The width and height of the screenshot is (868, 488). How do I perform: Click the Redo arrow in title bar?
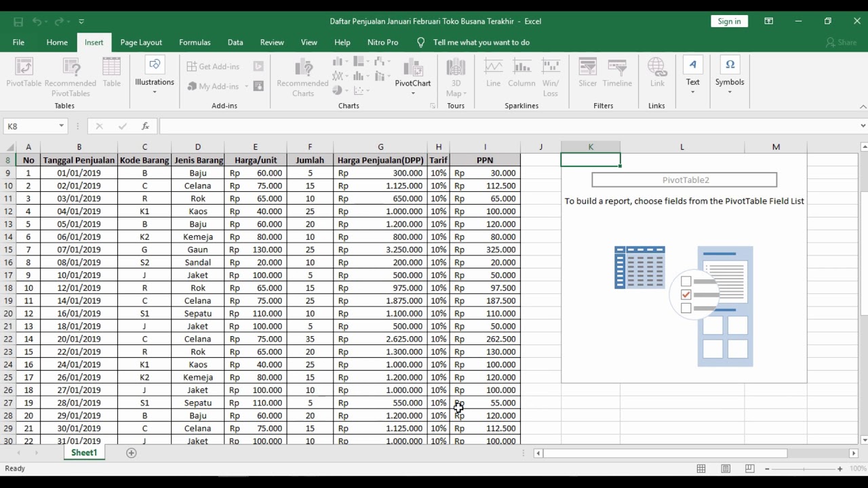[x=59, y=22]
